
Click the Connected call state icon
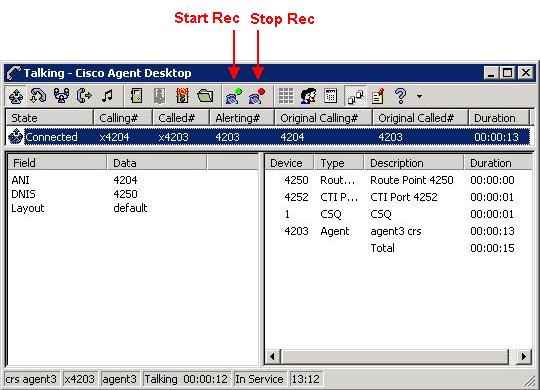tap(15, 136)
